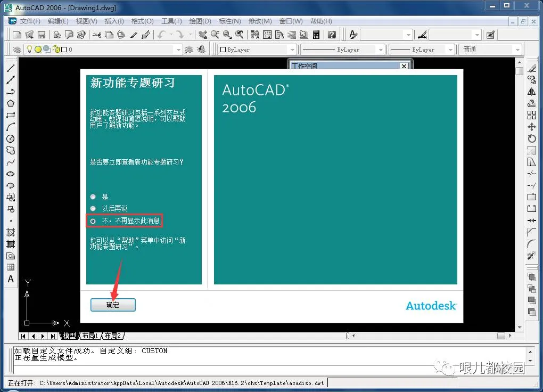Select the Mirror tool in modify toolbar

tap(532, 92)
